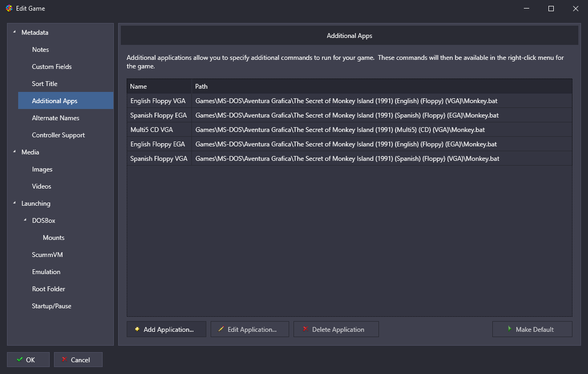Open ScummVM settings
588x374 pixels.
(x=47, y=255)
